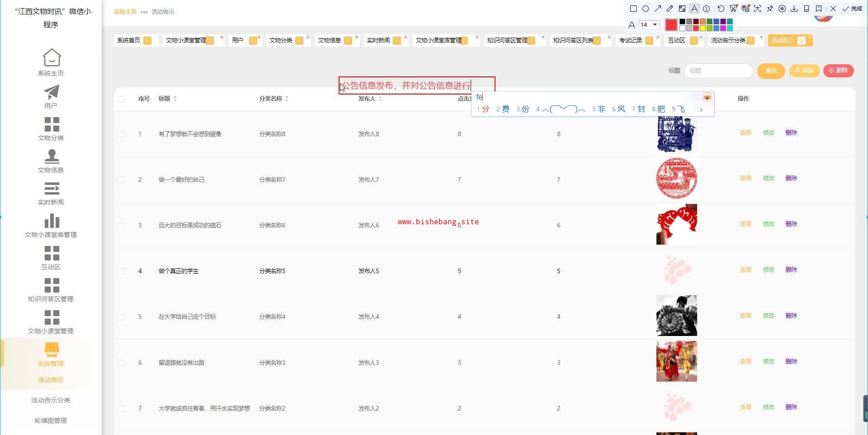
Task: Open 活动告示分类 in sidebar menu
Action: (51, 400)
